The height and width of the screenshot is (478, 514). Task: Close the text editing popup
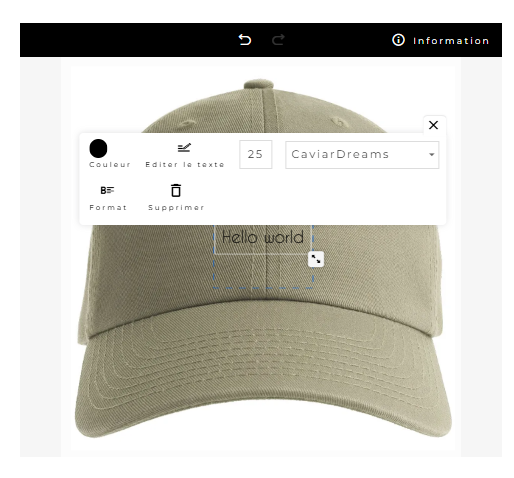[433, 125]
